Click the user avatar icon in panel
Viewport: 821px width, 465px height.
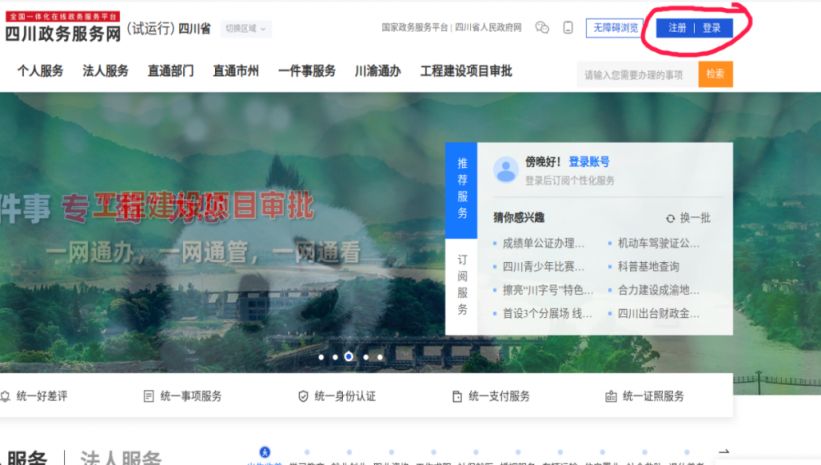click(506, 170)
